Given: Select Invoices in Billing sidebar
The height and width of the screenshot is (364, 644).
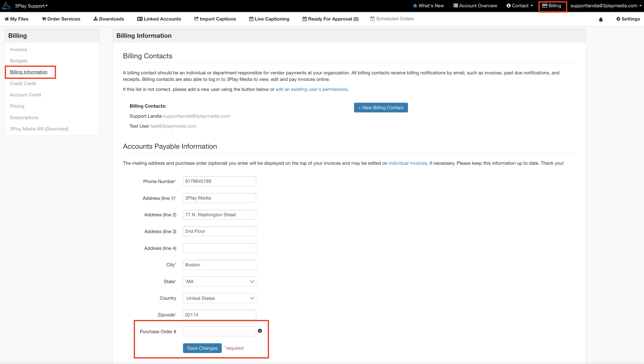Looking at the screenshot, I should point(18,50).
